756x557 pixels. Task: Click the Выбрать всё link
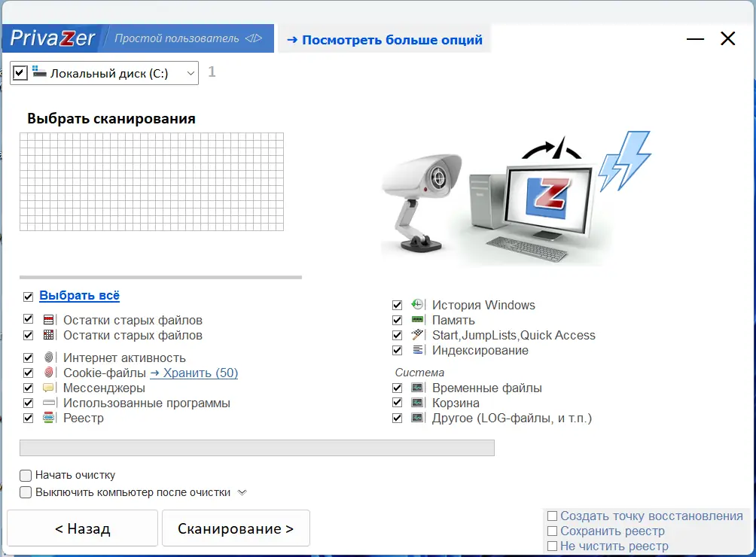(80, 295)
